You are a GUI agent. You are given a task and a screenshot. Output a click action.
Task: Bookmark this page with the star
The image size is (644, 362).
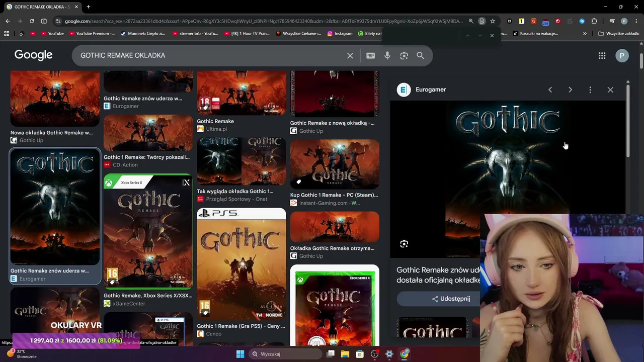[493, 21]
